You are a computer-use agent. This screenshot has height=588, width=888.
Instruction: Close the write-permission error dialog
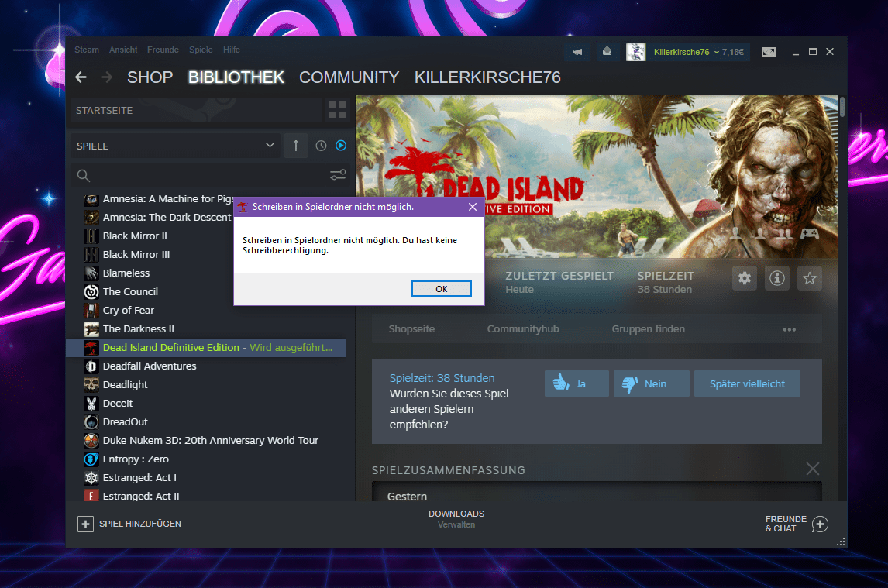click(473, 207)
